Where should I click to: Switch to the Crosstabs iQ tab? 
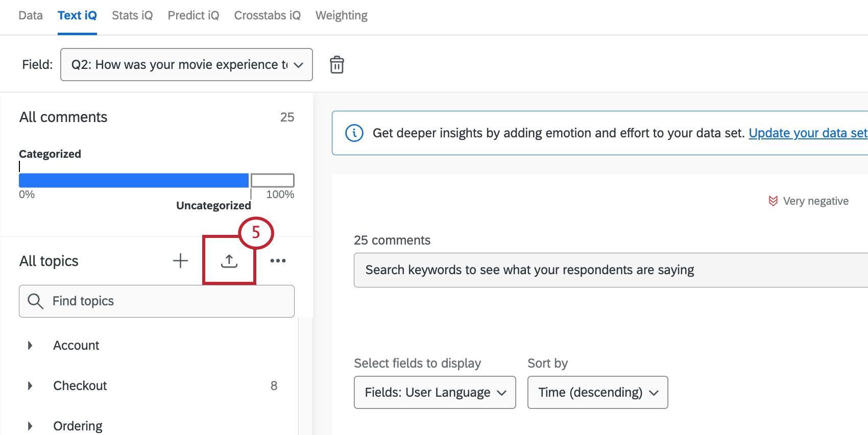click(267, 15)
